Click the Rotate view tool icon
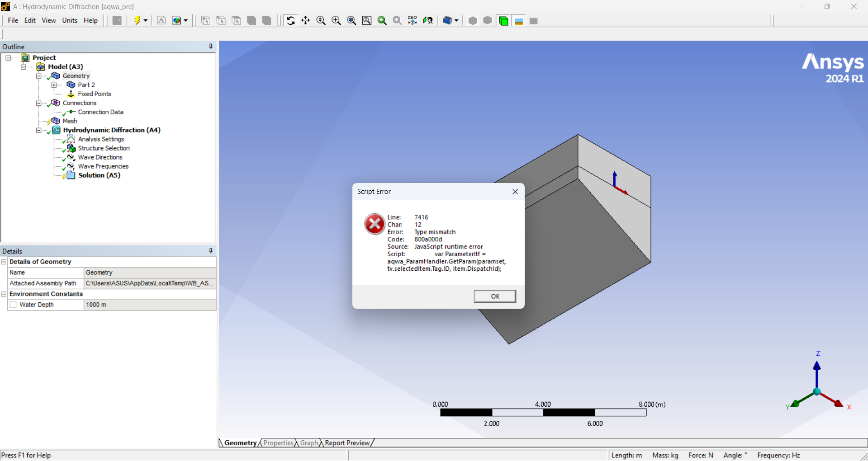The height and width of the screenshot is (461, 868). [x=290, y=21]
